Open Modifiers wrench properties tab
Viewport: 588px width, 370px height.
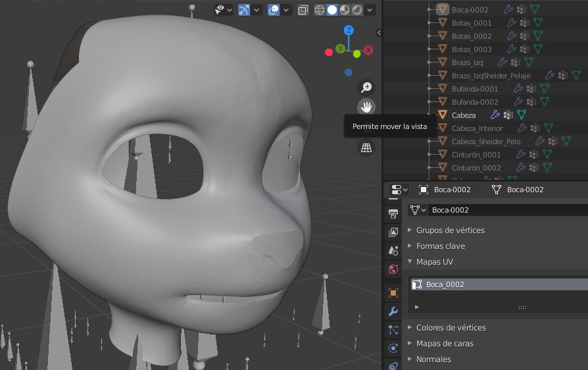393,311
